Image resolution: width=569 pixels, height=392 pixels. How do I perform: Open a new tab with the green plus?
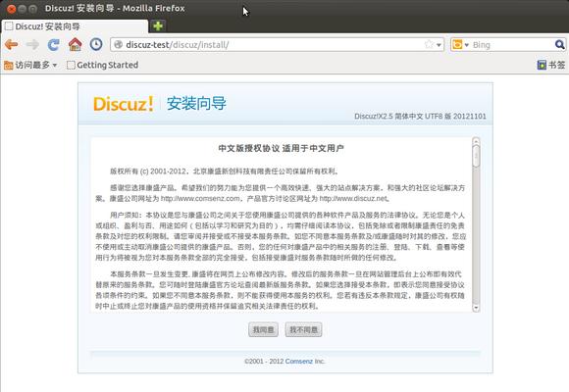[x=158, y=26]
